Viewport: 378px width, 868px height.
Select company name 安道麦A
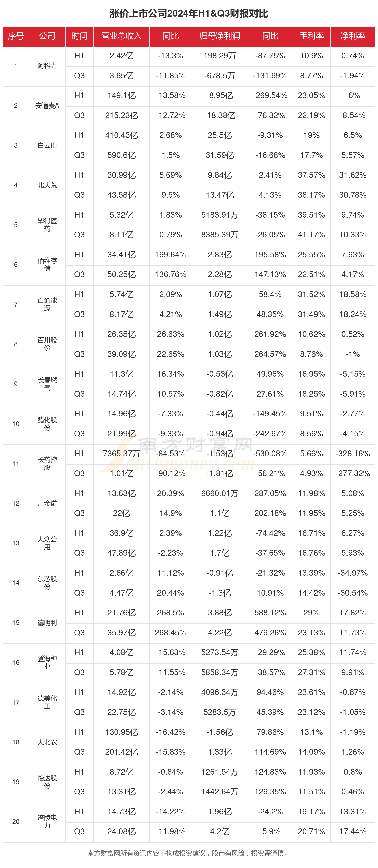pyautogui.click(x=47, y=106)
